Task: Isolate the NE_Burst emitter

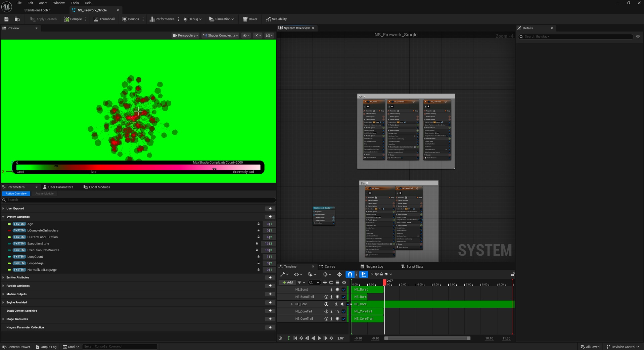Action: (331, 290)
